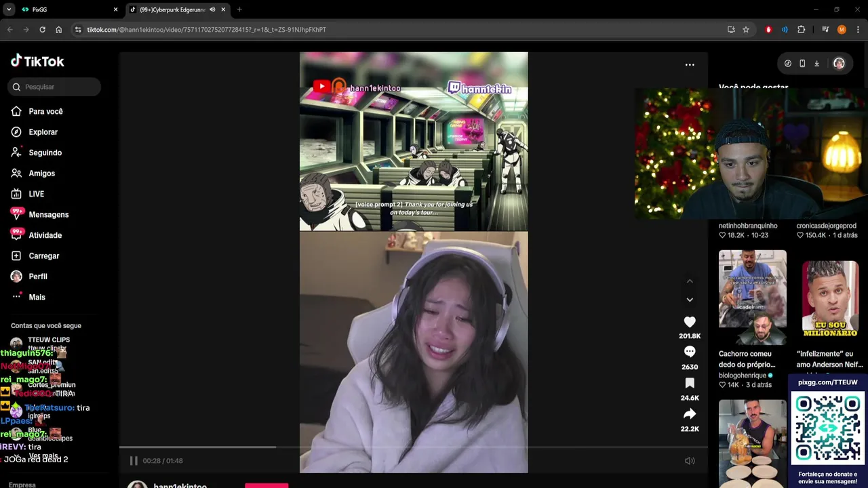Reload the page

coord(42,30)
